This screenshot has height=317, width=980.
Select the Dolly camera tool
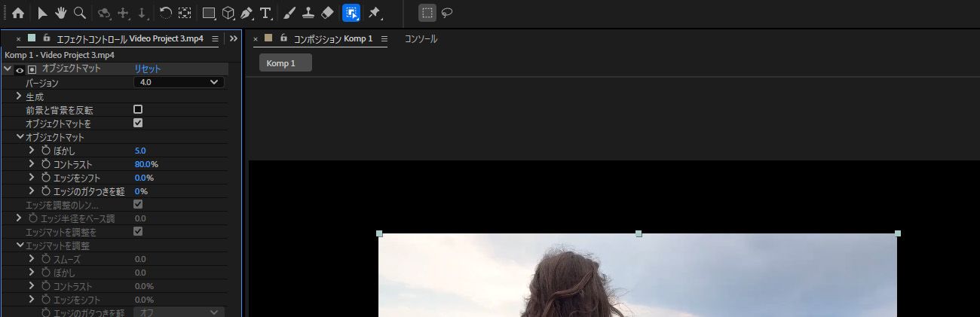point(142,13)
